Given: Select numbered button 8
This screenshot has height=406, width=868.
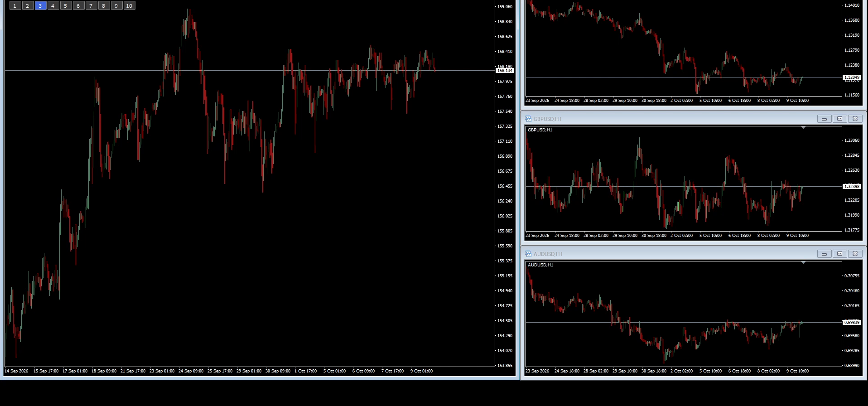Looking at the screenshot, I should (104, 6).
